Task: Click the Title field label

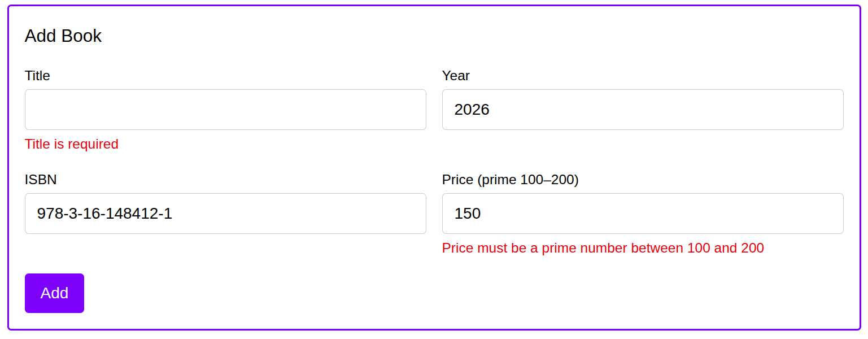Action: click(x=37, y=76)
